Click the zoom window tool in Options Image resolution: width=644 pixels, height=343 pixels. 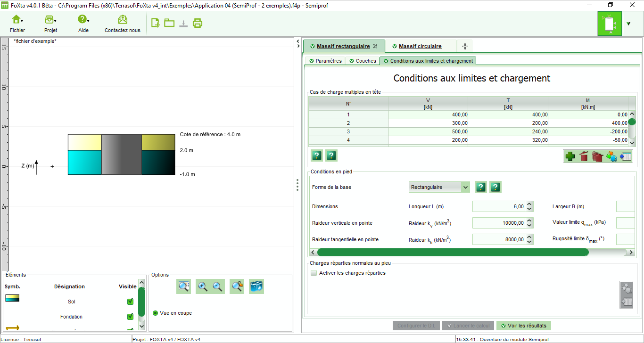tap(183, 286)
